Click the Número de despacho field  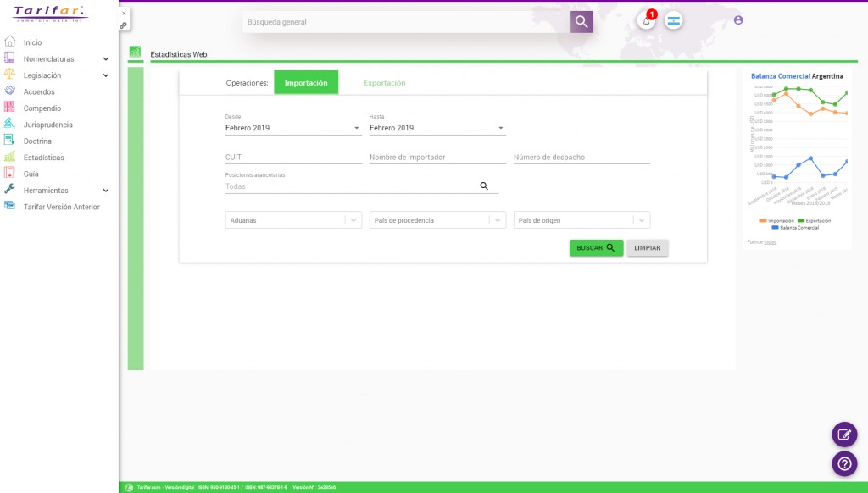pos(581,158)
